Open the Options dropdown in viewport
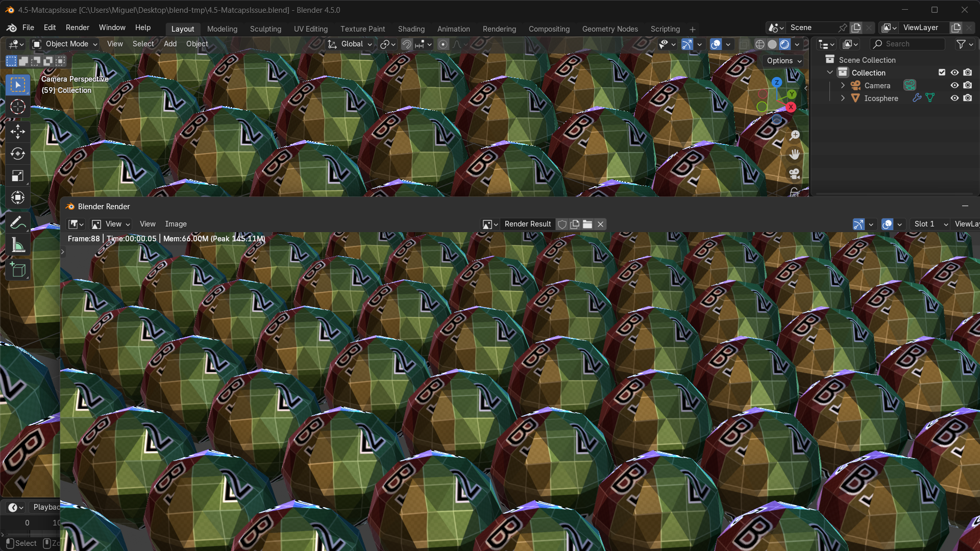Screen dimensions: 980x551 pyautogui.click(x=783, y=61)
